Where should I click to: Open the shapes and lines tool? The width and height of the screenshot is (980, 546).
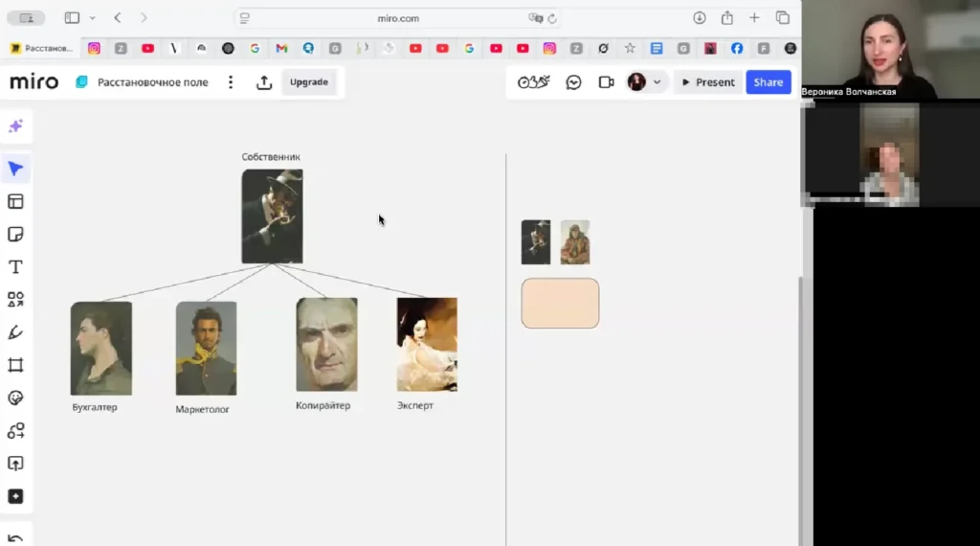[x=15, y=300]
